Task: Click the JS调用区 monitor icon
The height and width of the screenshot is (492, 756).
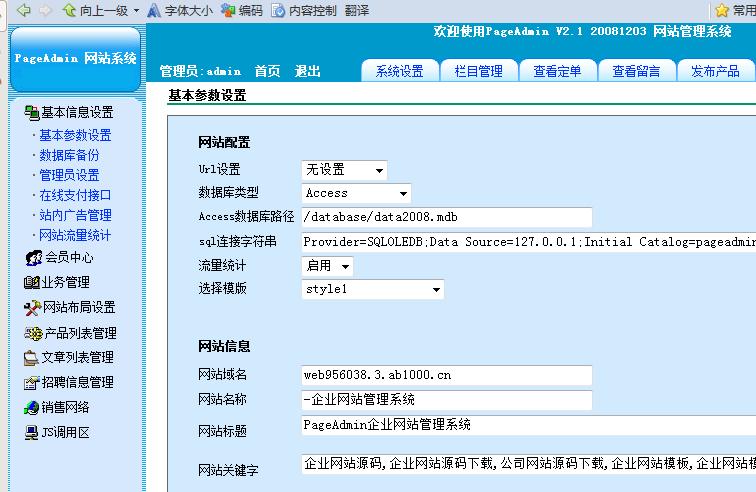Action: (x=32, y=433)
